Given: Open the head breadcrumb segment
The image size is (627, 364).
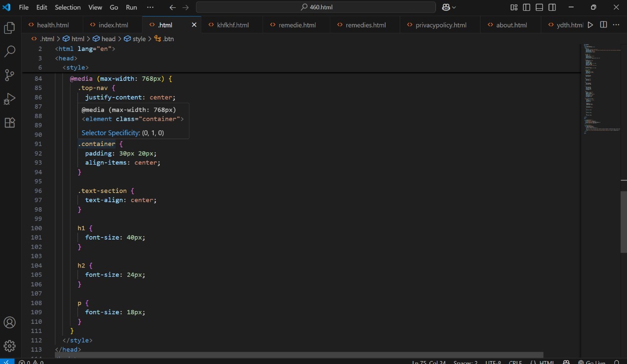Looking at the screenshot, I should pyautogui.click(x=104, y=39).
